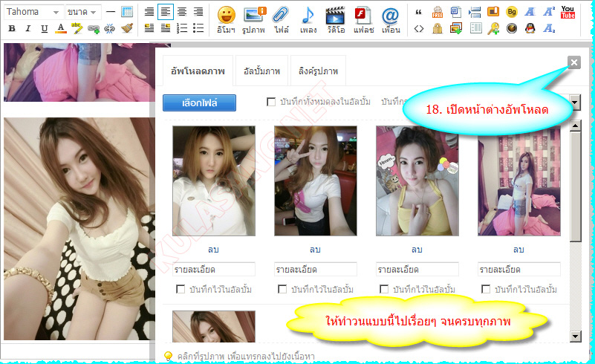Switch to the อัลบั้มภาพ tab
595x364 pixels.
tap(261, 71)
